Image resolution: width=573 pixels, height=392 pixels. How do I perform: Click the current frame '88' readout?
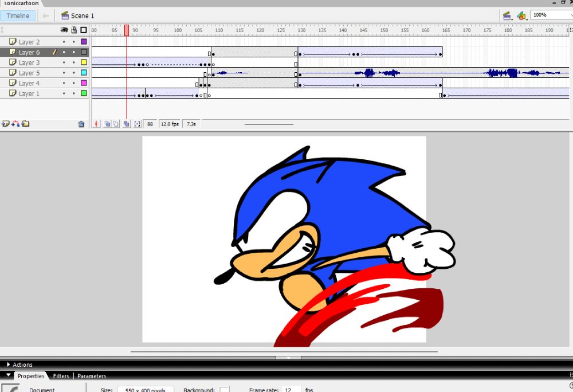pyautogui.click(x=150, y=124)
